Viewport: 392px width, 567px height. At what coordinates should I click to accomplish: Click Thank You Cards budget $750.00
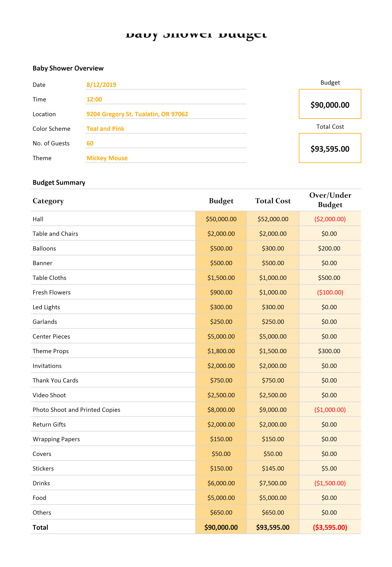pyautogui.click(x=221, y=380)
